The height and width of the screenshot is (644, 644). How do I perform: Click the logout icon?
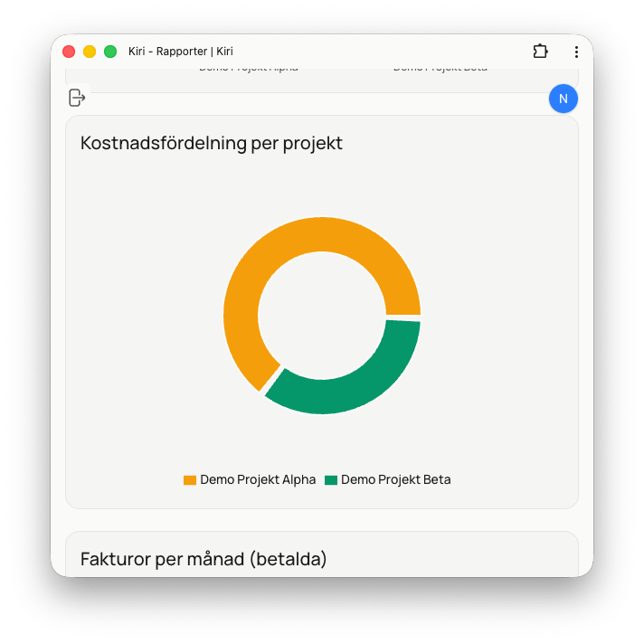[77, 98]
